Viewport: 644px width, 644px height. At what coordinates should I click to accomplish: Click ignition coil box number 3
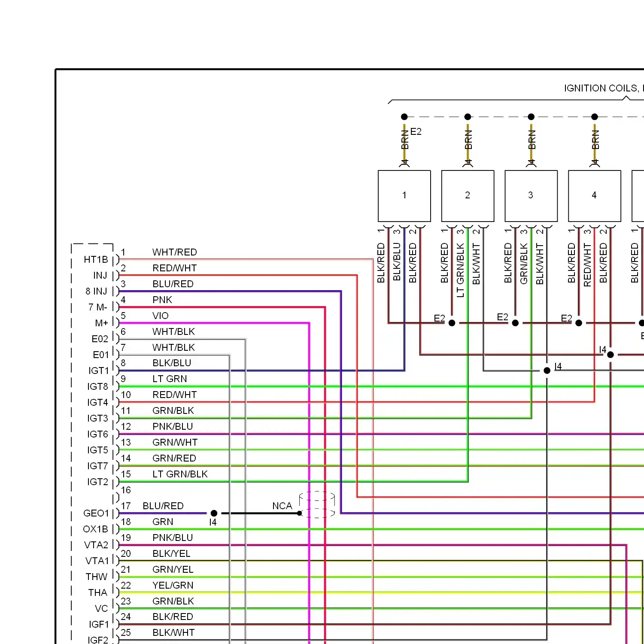(x=531, y=196)
